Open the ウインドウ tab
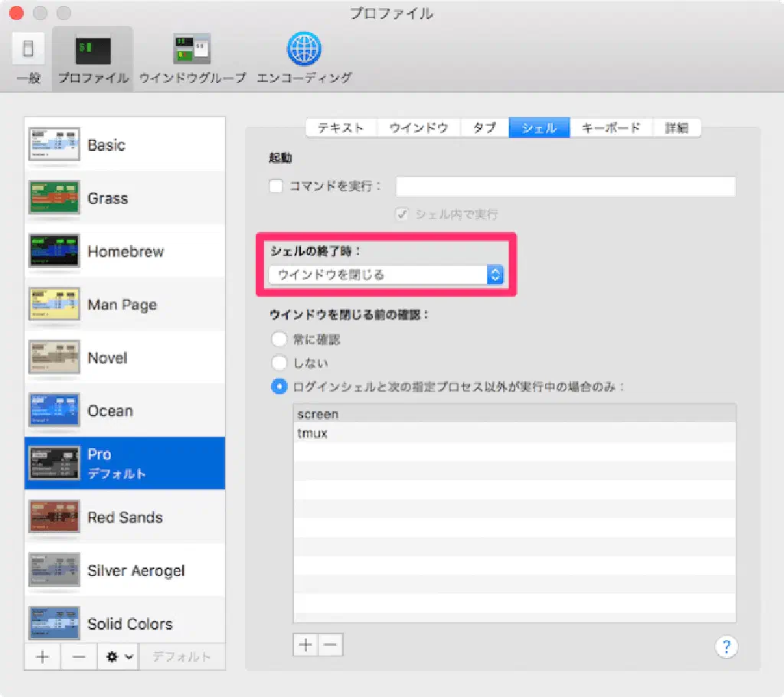784x697 pixels. pyautogui.click(x=418, y=128)
